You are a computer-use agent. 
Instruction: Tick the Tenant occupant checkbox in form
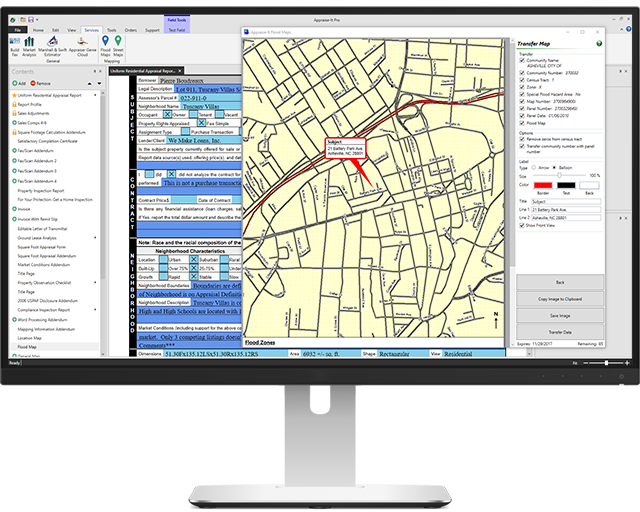193,115
